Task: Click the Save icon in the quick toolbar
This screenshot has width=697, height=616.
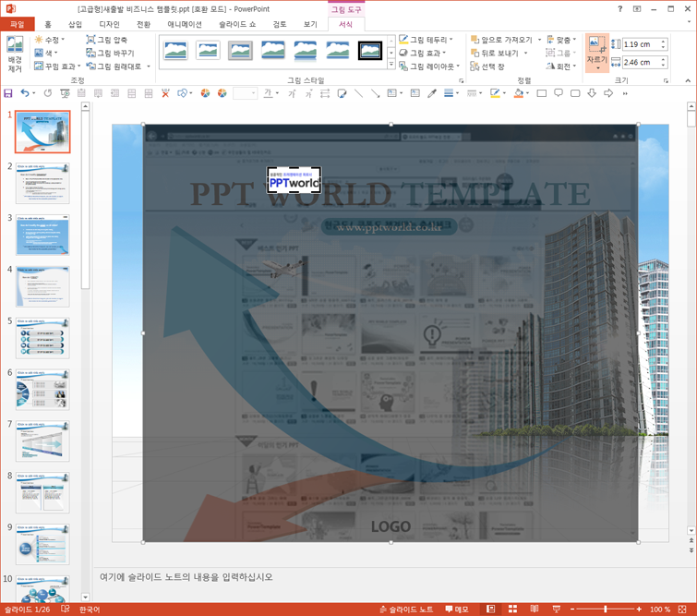Action: pyautogui.click(x=8, y=93)
